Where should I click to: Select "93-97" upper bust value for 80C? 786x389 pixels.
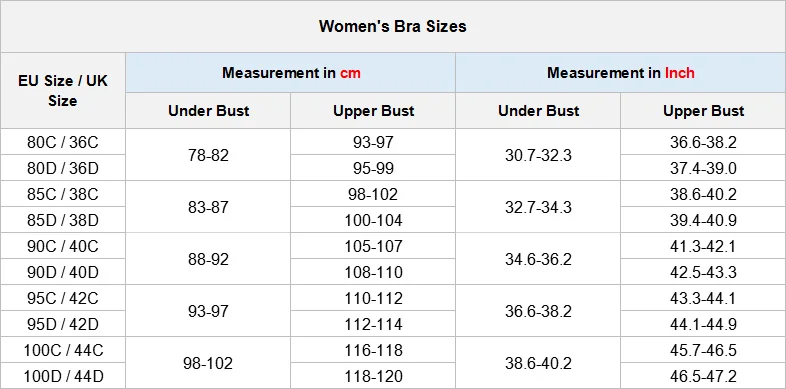pyautogui.click(x=373, y=142)
